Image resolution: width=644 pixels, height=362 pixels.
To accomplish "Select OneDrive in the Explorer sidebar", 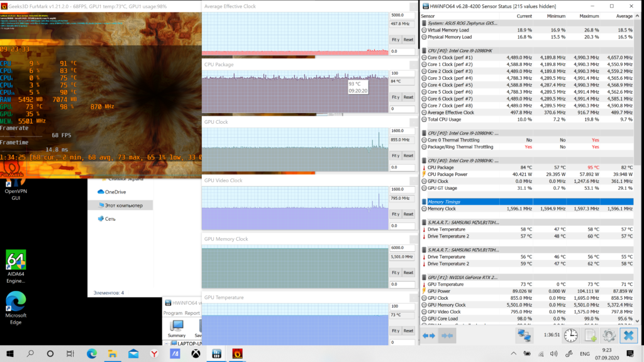I will click(x=116, y=192).
